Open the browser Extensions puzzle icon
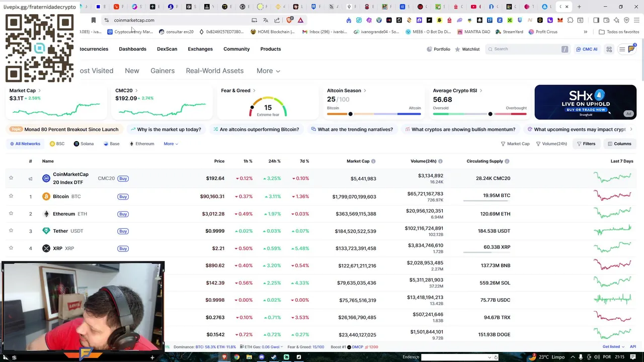This screenshot has height=362, width=644. (x=570, y=20)
